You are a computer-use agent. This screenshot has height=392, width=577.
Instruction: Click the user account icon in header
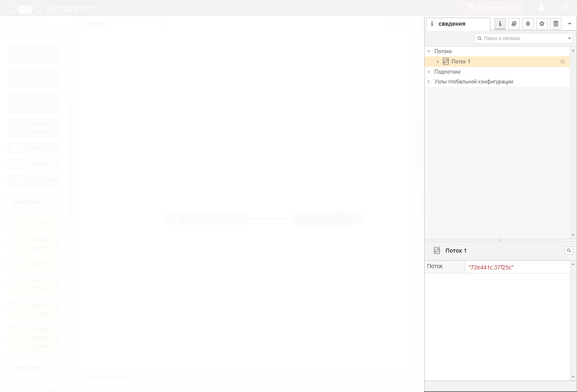point(541,8)
